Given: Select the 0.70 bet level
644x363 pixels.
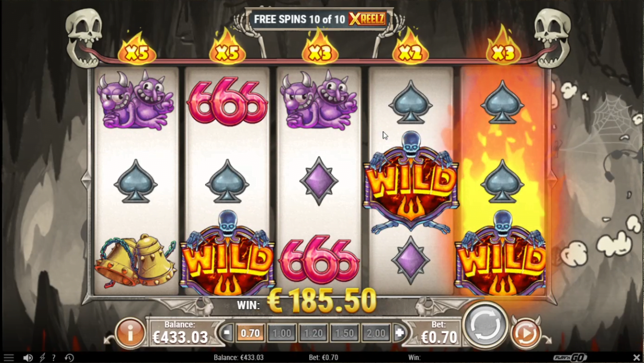Looking at the screenshot, I should tap(250, 333).
